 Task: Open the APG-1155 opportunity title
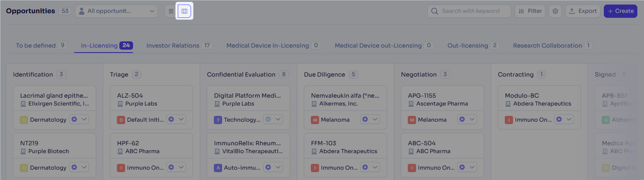(422, 96)
